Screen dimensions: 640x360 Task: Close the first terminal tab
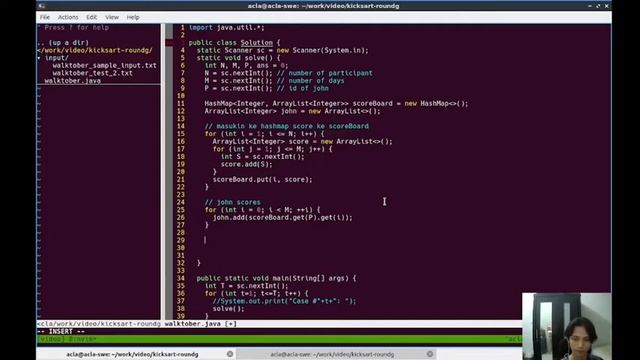point(230,354)
